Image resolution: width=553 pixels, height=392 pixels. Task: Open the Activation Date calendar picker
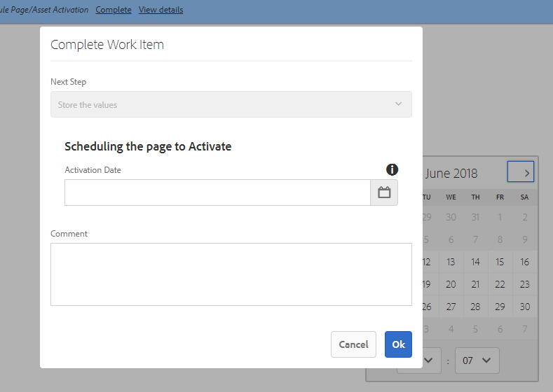click(x=384, y=192)
